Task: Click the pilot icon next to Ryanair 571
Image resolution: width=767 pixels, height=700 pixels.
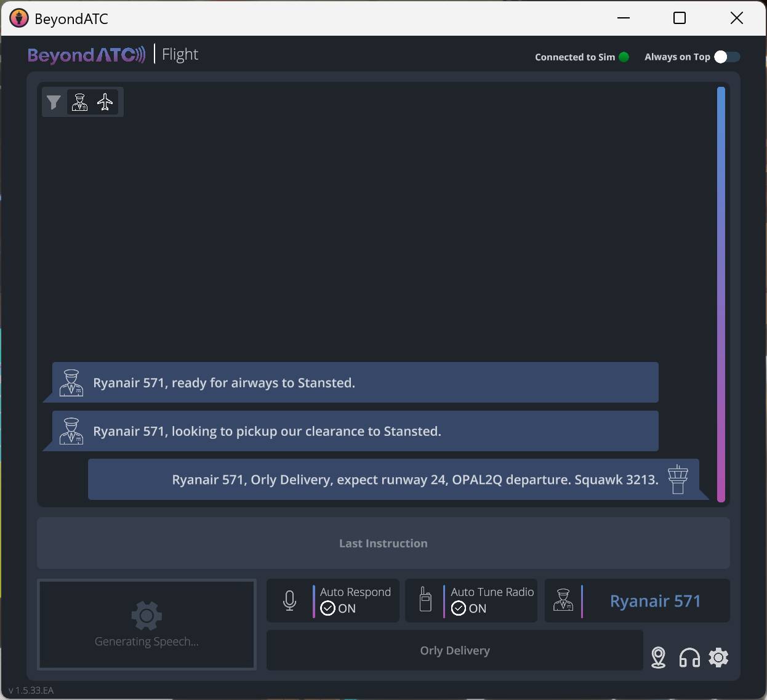Action: (x=564, y=600)
